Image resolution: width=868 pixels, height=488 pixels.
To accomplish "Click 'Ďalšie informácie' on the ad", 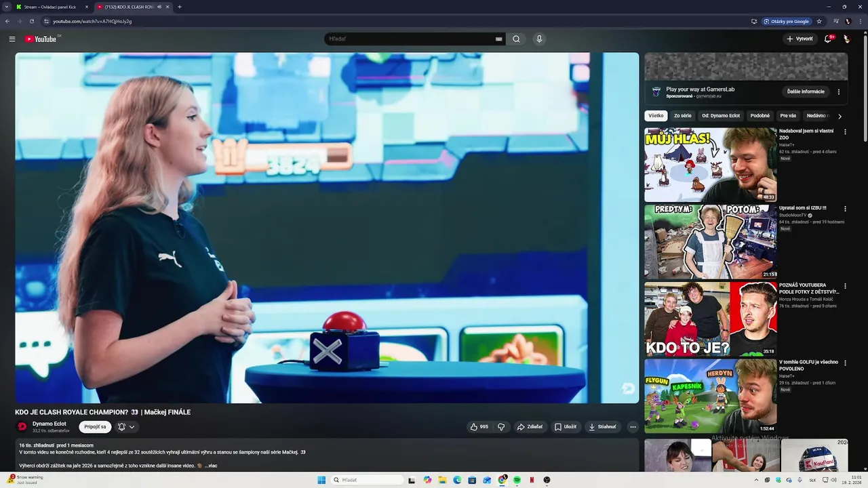I will [806, 91].
